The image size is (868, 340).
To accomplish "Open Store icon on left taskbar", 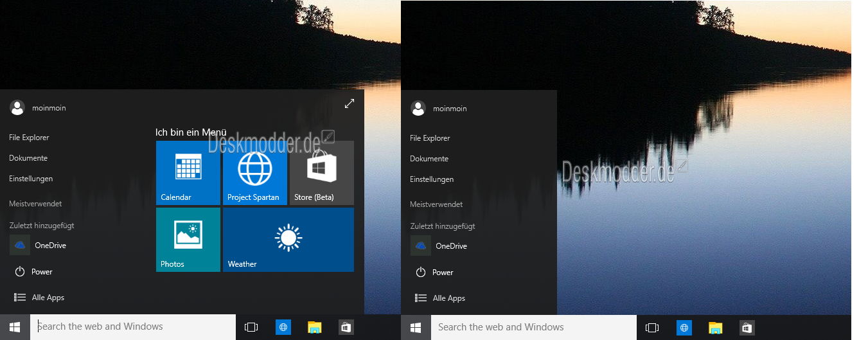I will [x=346, y=327].
